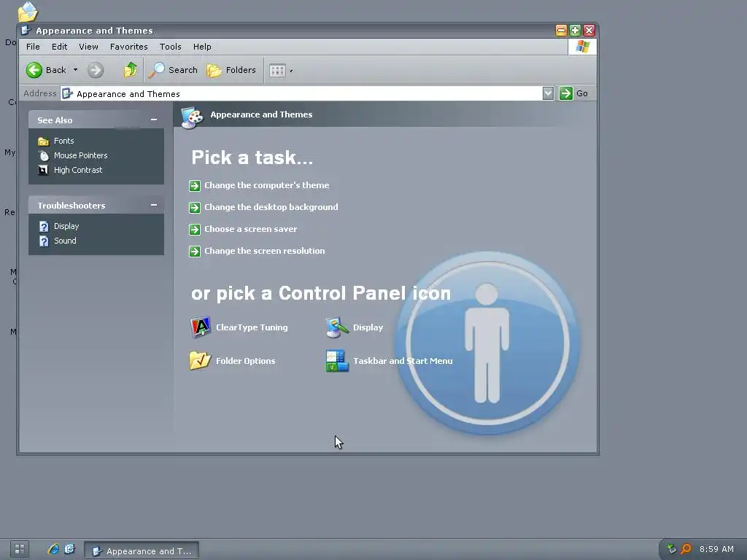Open the ClearType Tuning icon
This screenshot has height=560, width=747.
(x=200, y=327)
